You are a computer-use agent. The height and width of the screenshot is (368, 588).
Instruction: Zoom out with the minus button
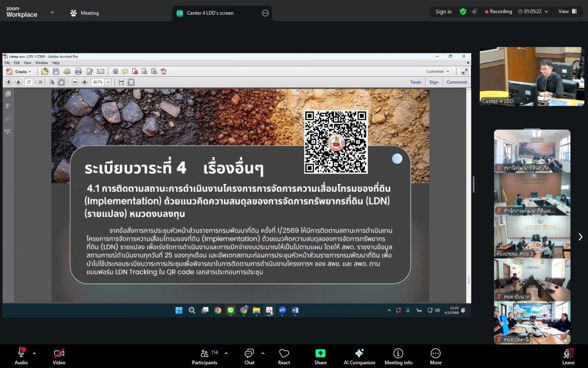pyautogui.click(x=75, y=82)
